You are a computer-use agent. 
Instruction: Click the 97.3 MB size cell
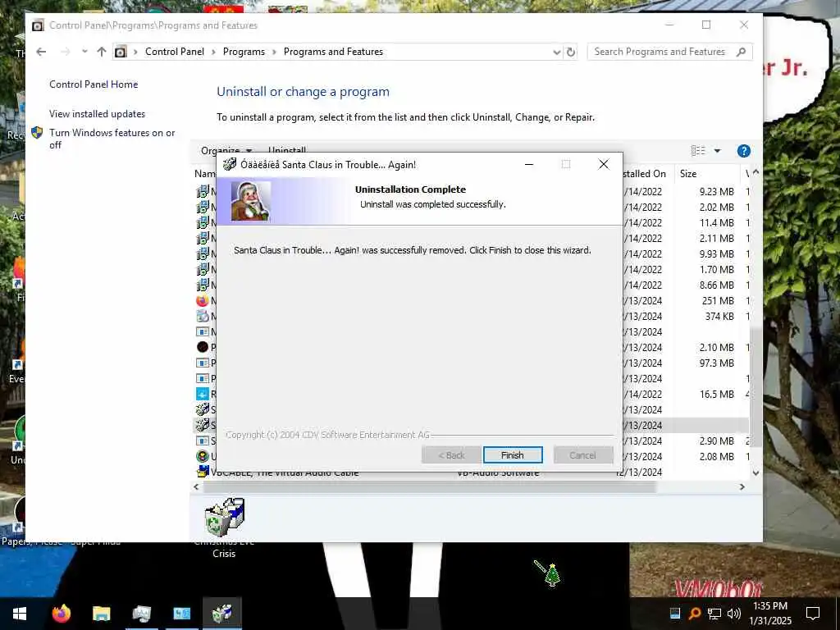[716, 363]
